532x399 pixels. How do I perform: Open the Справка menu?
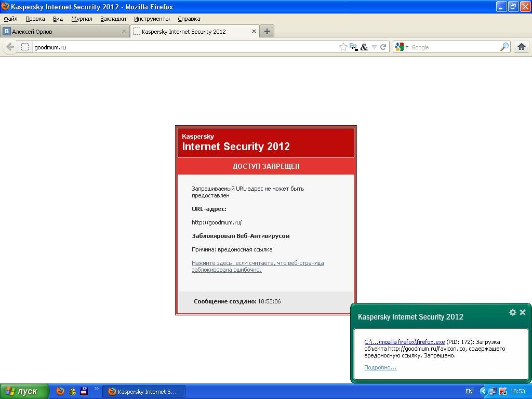pyautogui.click(x=189, y=19)
